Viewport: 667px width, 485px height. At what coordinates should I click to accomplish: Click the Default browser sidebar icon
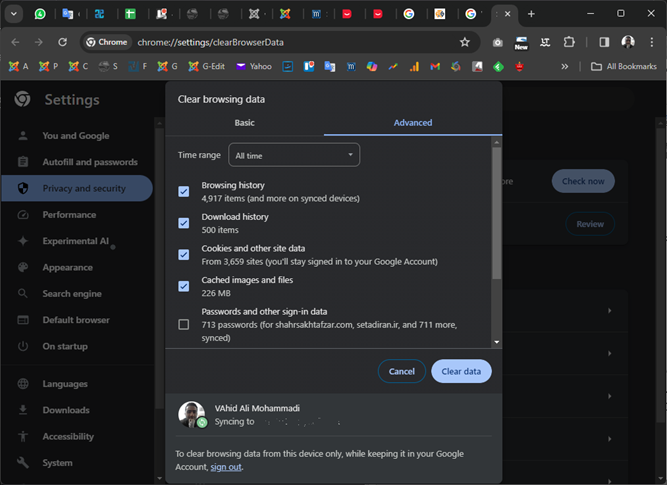tap(23, 320)
